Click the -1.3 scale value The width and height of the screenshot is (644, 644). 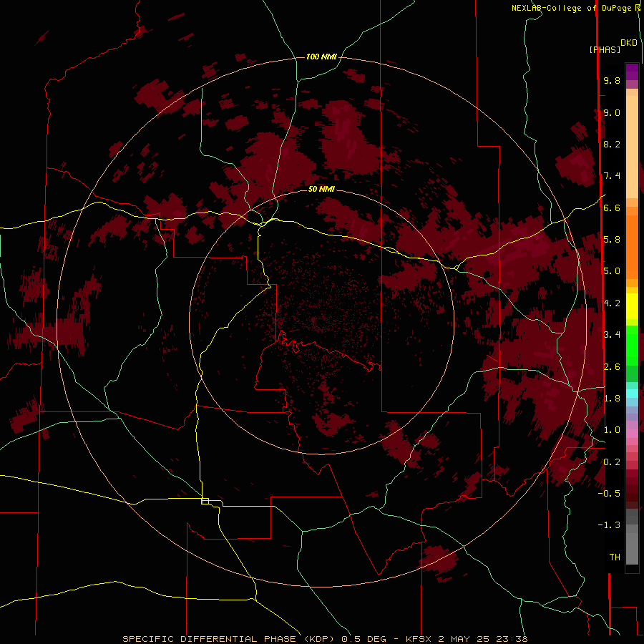tap(609, 525)
